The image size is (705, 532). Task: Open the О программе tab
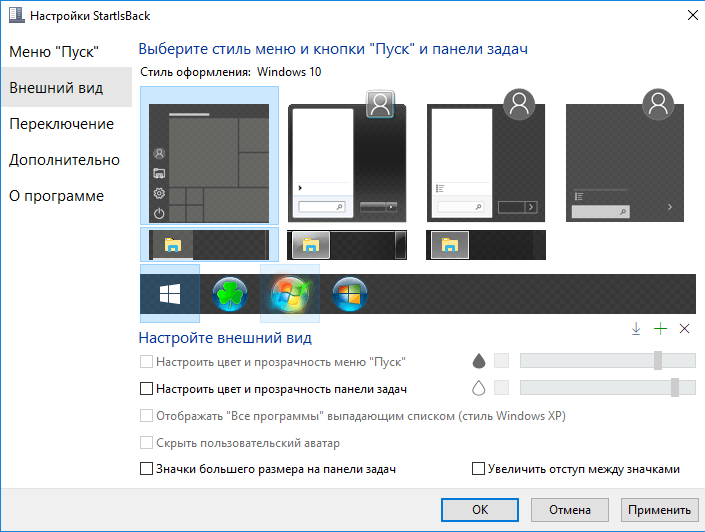[x=67, y=196]
